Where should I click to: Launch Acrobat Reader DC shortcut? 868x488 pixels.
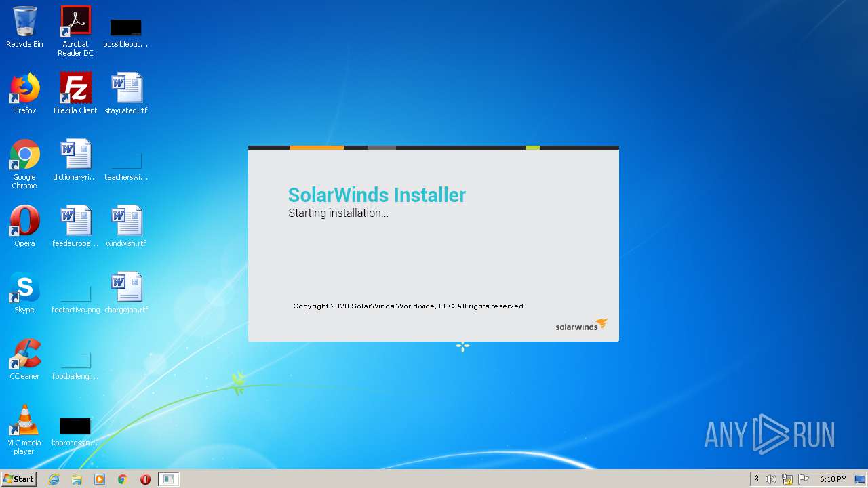point(75,31)
